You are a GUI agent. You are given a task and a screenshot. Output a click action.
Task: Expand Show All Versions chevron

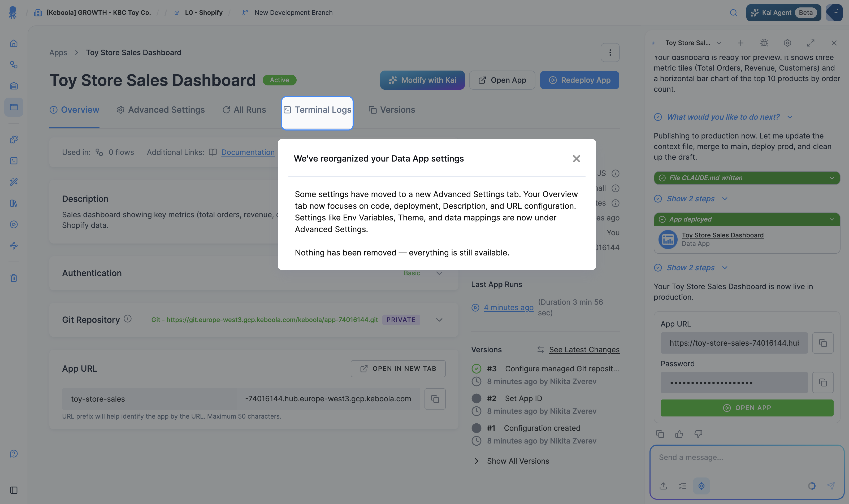[x=476, y=461]
